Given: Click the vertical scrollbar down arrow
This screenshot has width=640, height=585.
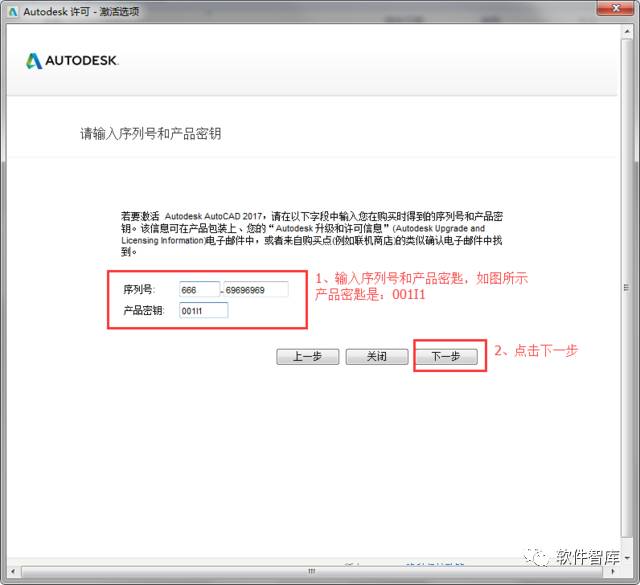Looking at the screenshot, I should click(627, 557).
